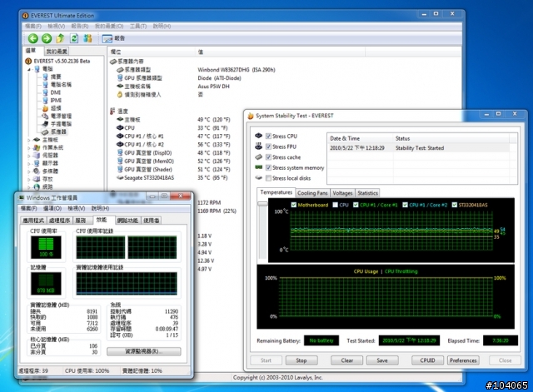Collapse the Computer (電腦) tree node arrow

(x=29, y=69)
